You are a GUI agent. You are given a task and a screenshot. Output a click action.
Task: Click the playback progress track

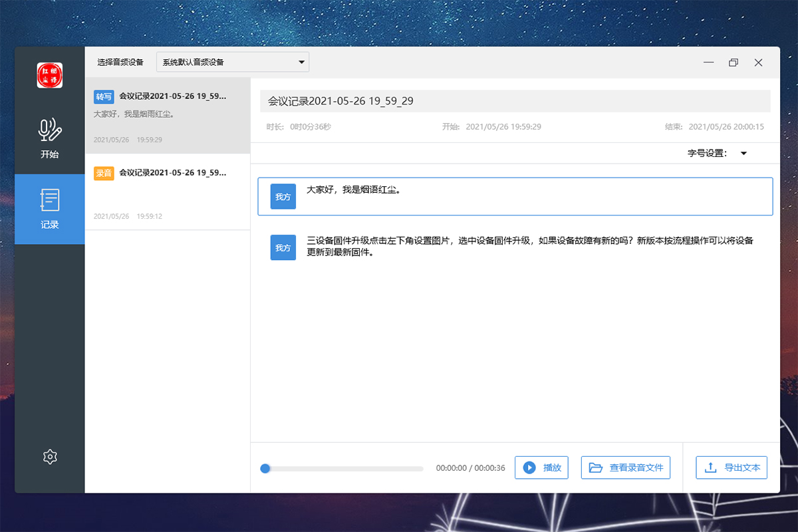(x=342, y=469)
